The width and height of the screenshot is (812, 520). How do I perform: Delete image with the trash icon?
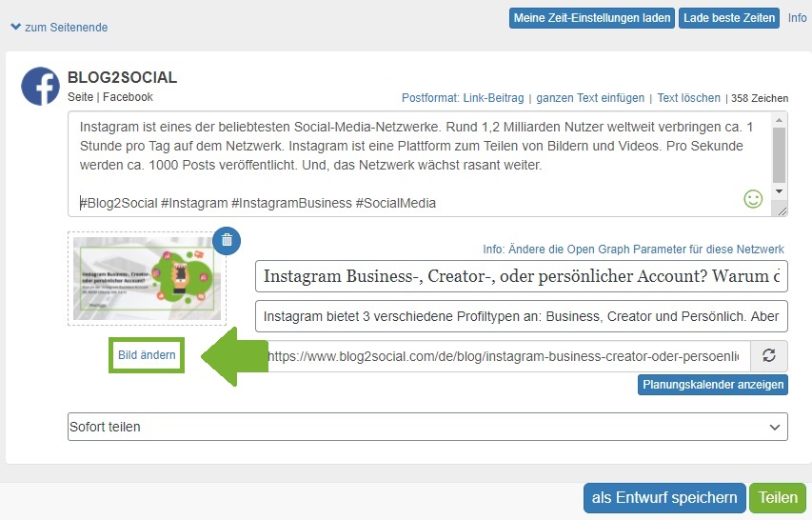point(227,240)
